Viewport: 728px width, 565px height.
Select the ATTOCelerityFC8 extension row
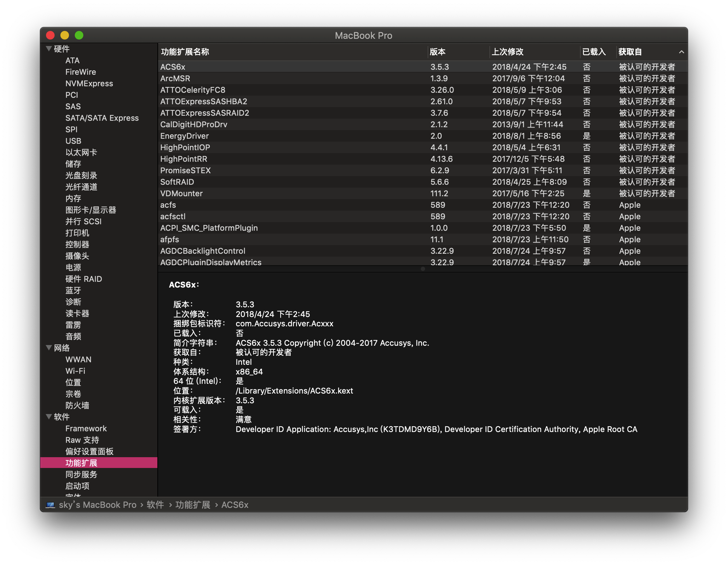[x=423, y=90]
